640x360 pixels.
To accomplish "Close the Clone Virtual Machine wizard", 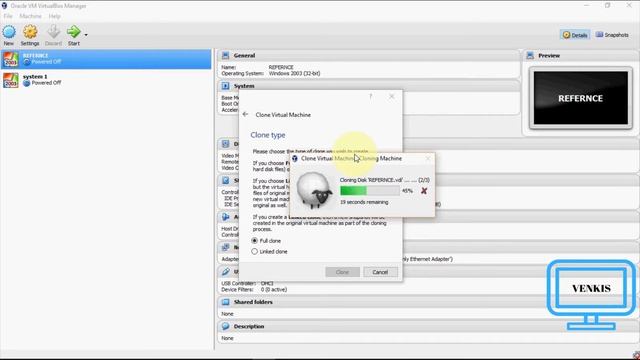I will tap(391, 96).
